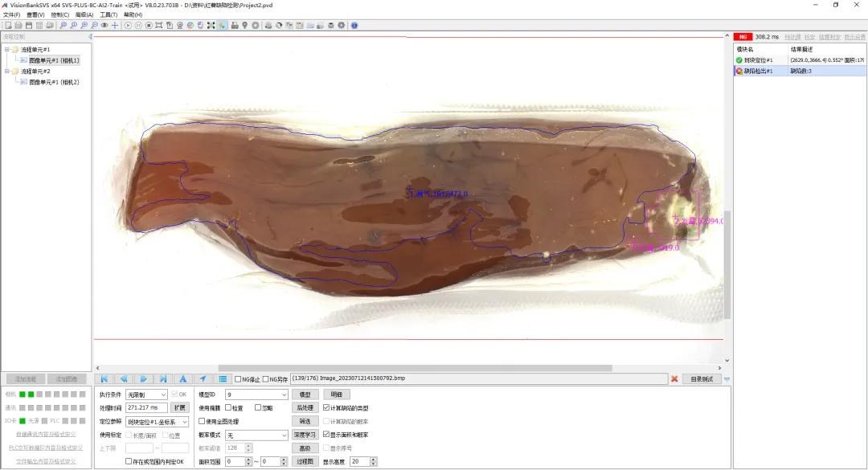The image size is (868, 470).
Task: Go to the previous image
Action: coord(124,379)
